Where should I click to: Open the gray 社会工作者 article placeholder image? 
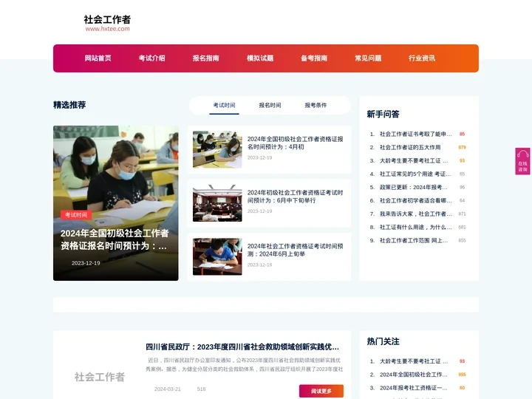click(x=100, y=377)
